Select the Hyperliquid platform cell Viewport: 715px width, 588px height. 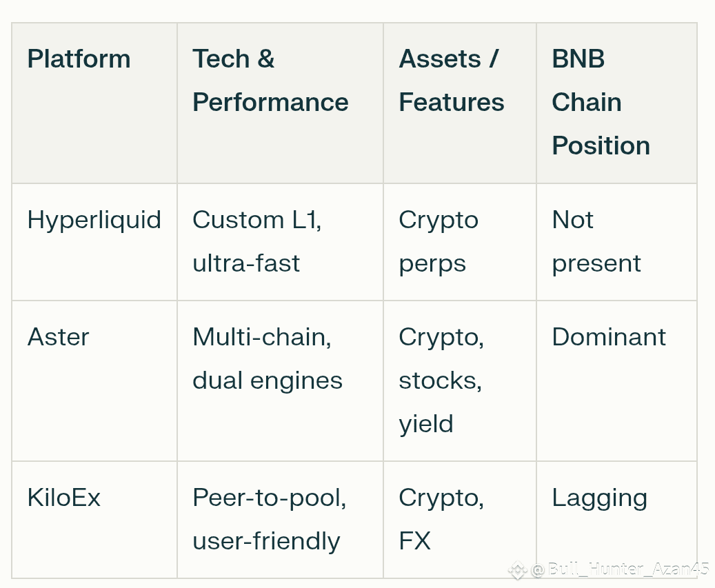tap(94, 220)
